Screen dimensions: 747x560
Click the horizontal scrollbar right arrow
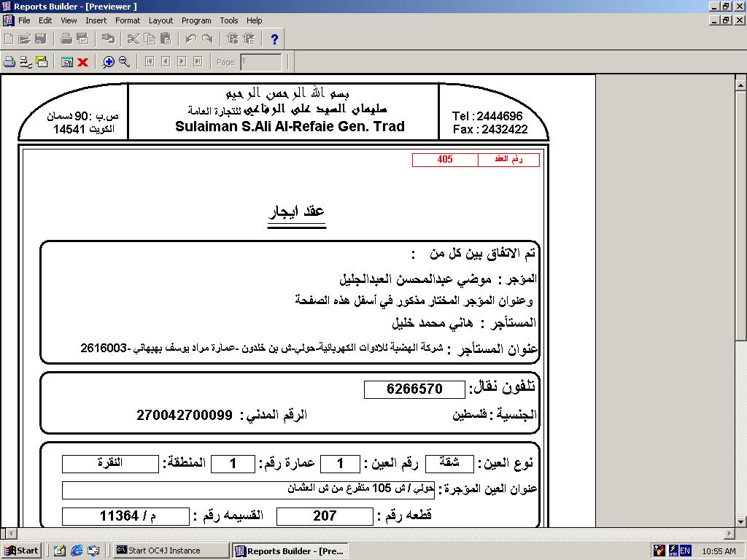729,534
